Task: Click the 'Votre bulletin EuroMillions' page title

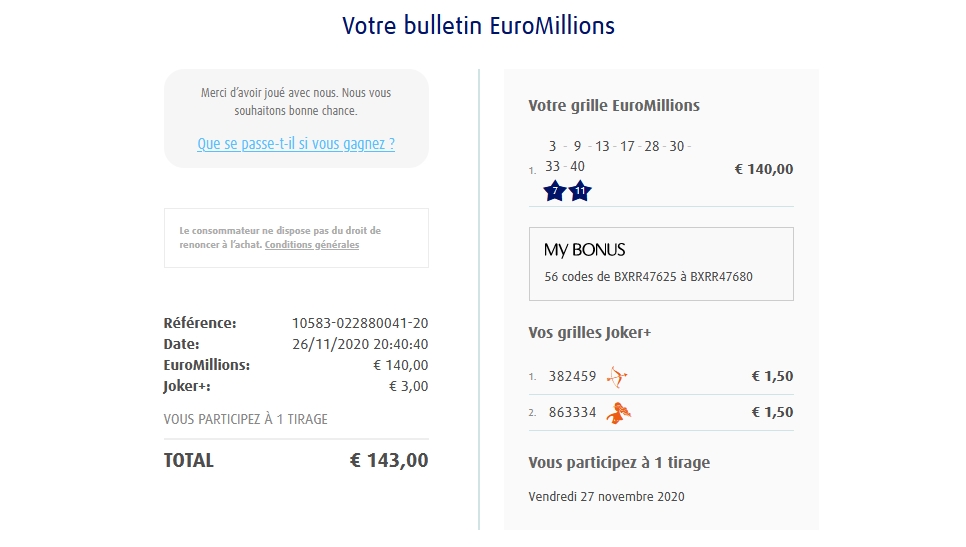Action: (x=479, y=25)
